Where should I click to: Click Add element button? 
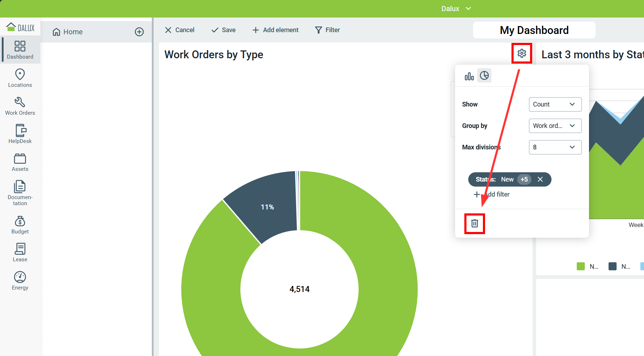click(x=275, y=30)
